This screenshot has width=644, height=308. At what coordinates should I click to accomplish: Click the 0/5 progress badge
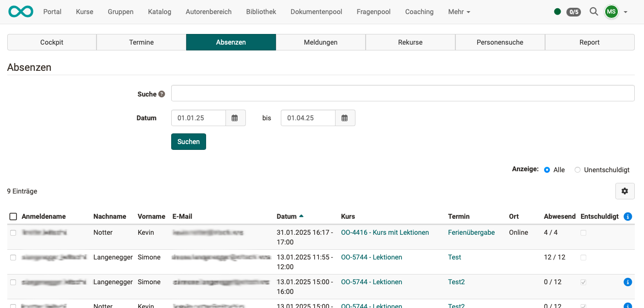(x=574, y=12)
